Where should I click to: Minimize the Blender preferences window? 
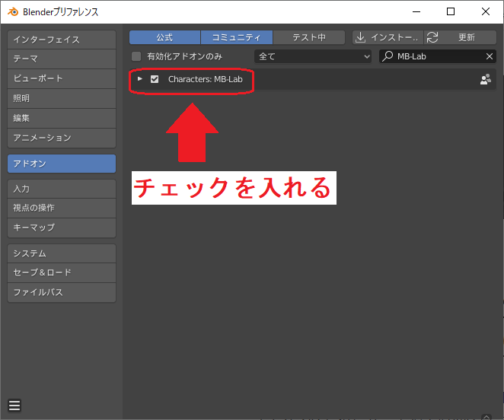tap(416, 12)
